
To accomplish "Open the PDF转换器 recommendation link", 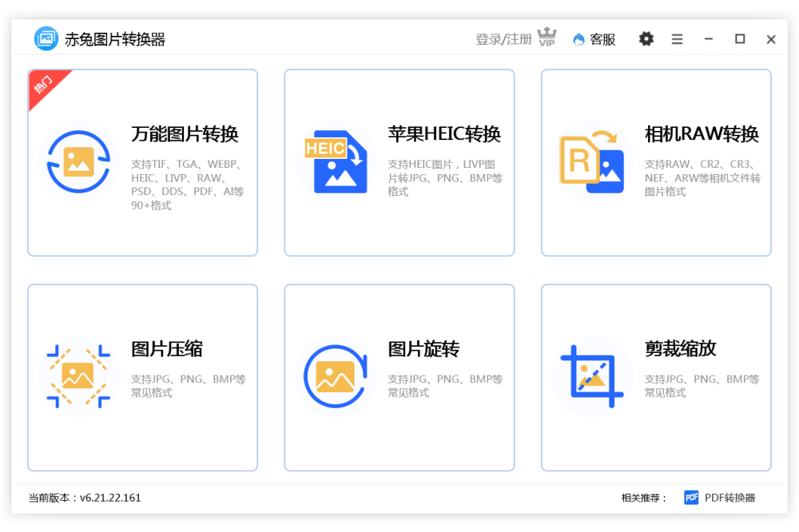I will click(x=729, y=498).
